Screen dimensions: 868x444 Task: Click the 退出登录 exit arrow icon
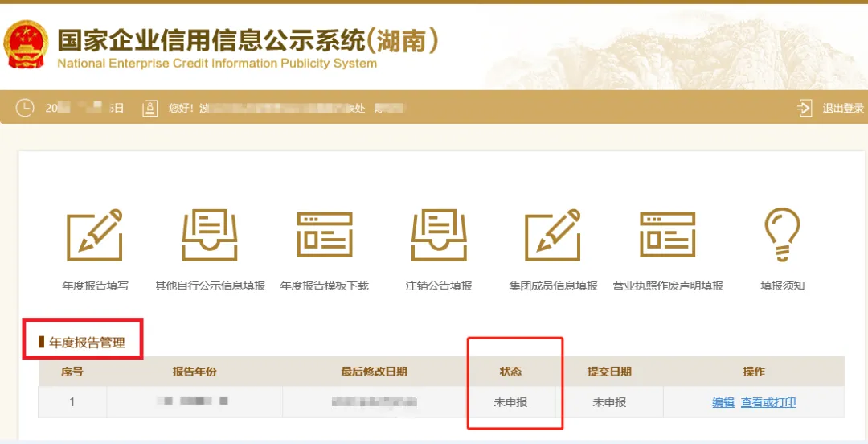tap(805, 108)
